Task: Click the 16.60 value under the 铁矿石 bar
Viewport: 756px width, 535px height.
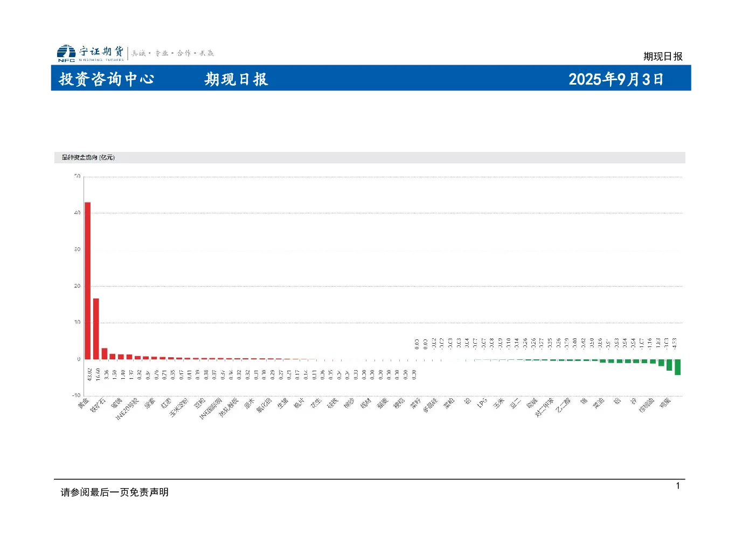Action: pos(98,374)
